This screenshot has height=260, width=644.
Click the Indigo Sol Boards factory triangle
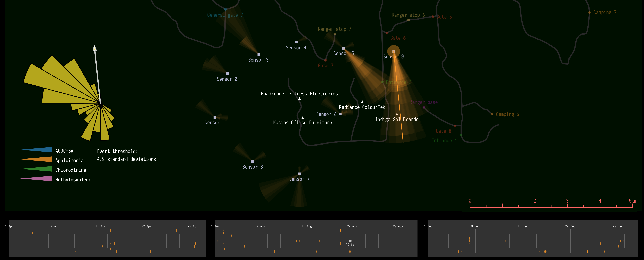click(x=397, y=114)
